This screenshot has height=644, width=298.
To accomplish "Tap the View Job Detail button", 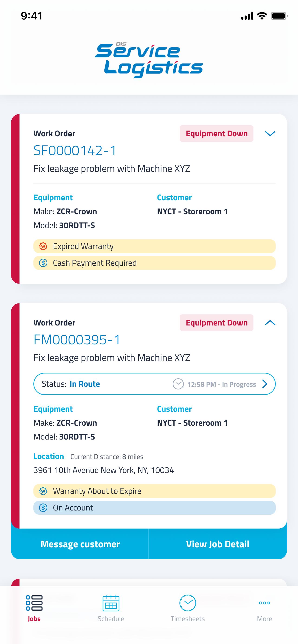I will pyautogui.click(x=218, y=544).
